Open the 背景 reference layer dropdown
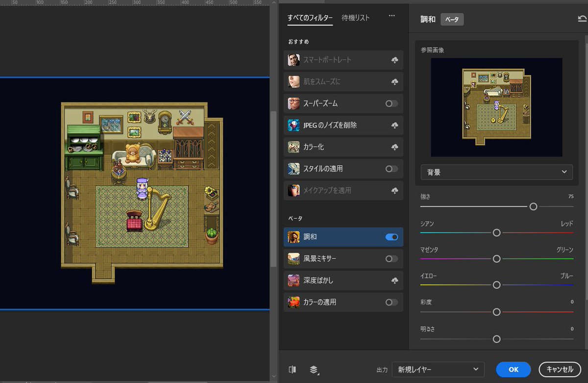The image size is (588, 383). pos(497,172)
